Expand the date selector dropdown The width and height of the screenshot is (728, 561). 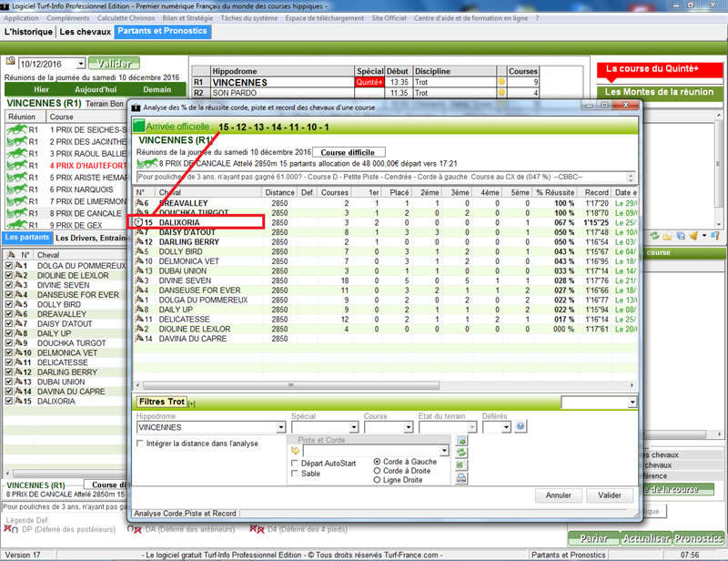pyautogui.click(x=80, y=64)
